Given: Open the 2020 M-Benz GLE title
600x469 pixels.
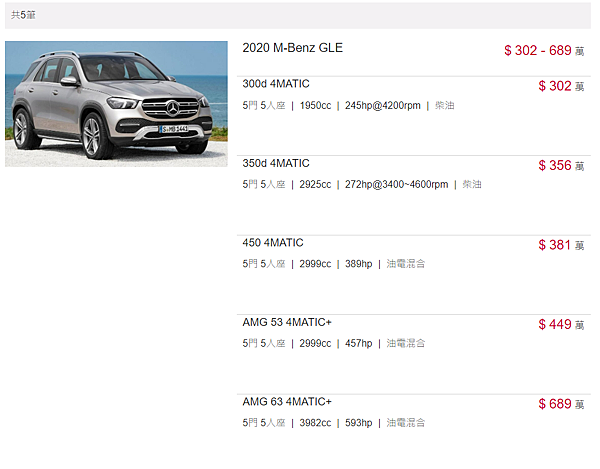Looking at the screenshot, I should point(292,48).
